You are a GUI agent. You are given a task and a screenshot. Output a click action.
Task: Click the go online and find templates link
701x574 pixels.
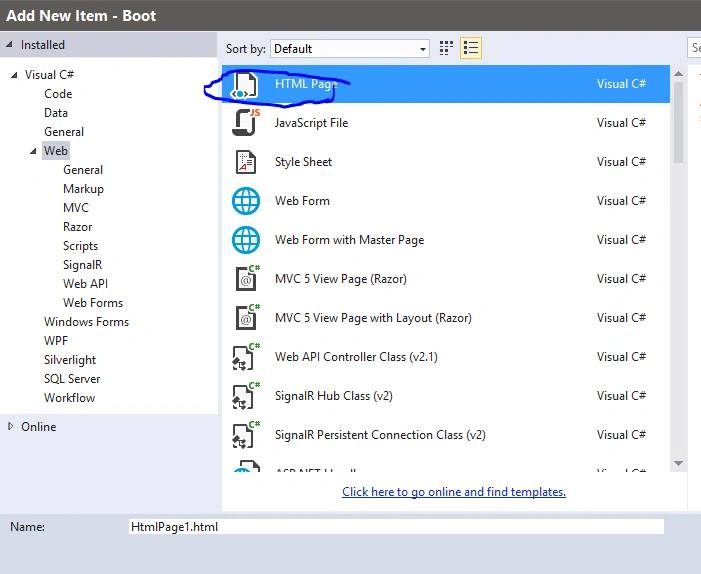coord(454,492)
